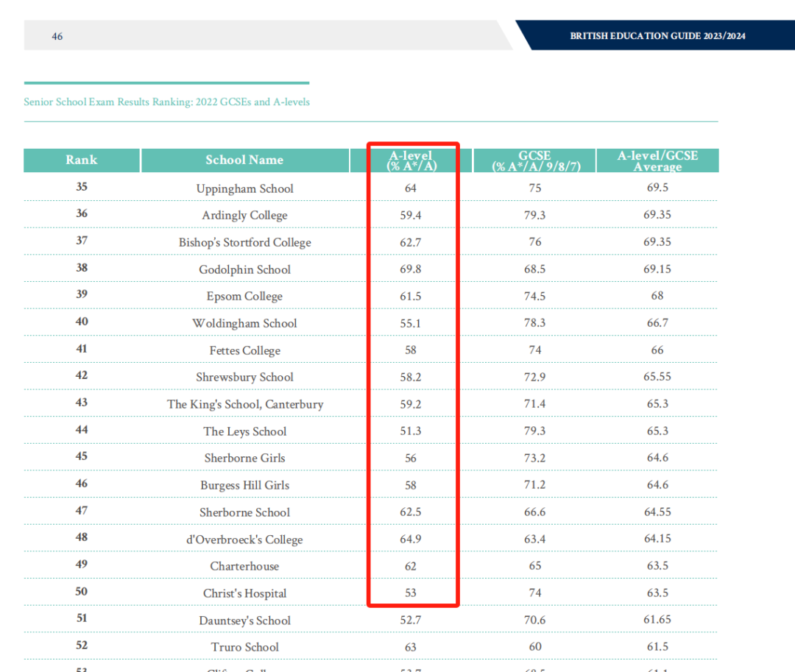
Task: Click Epsom College A-level value 61.5
Action: [411, 297]
